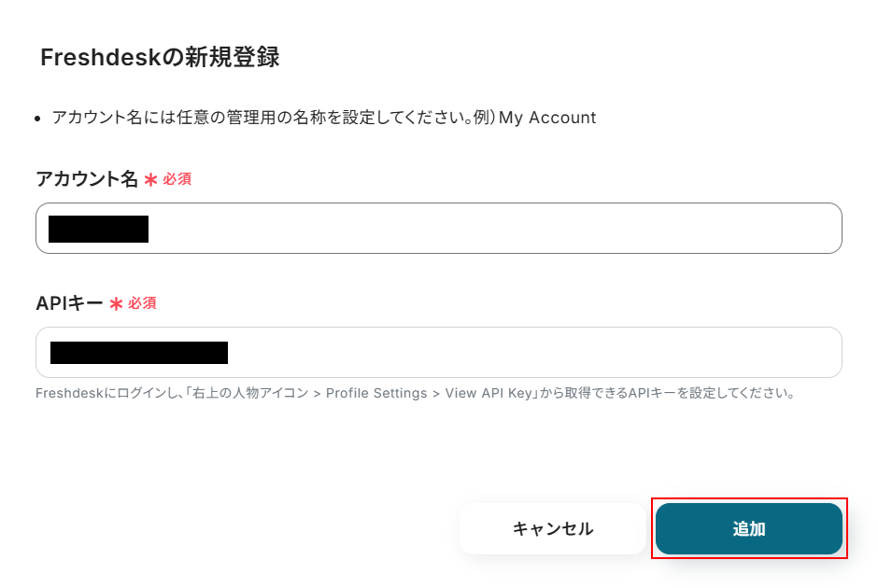Click the "My Account" example text
The width and height of the screenshot is (878, 588).
[547, 118]
